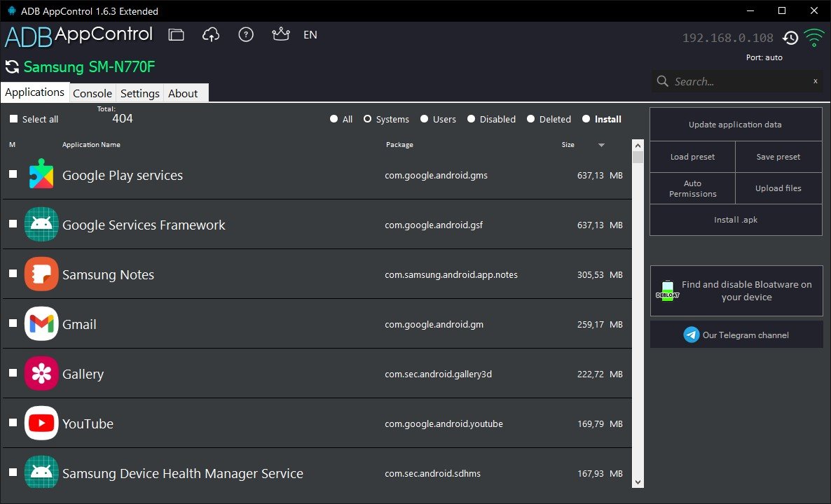Screen dimensions: 831x504
Task: Clear the search with the x icon
Action: pos(815,81)
